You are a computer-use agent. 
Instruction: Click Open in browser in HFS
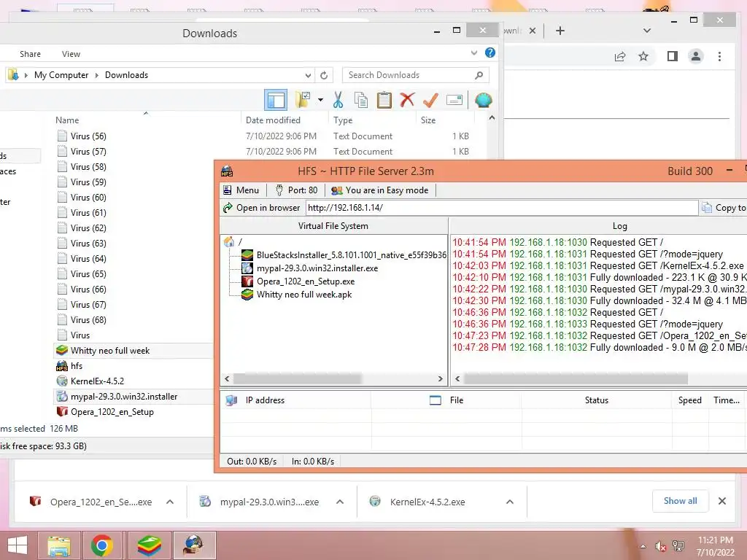(262, 208)
